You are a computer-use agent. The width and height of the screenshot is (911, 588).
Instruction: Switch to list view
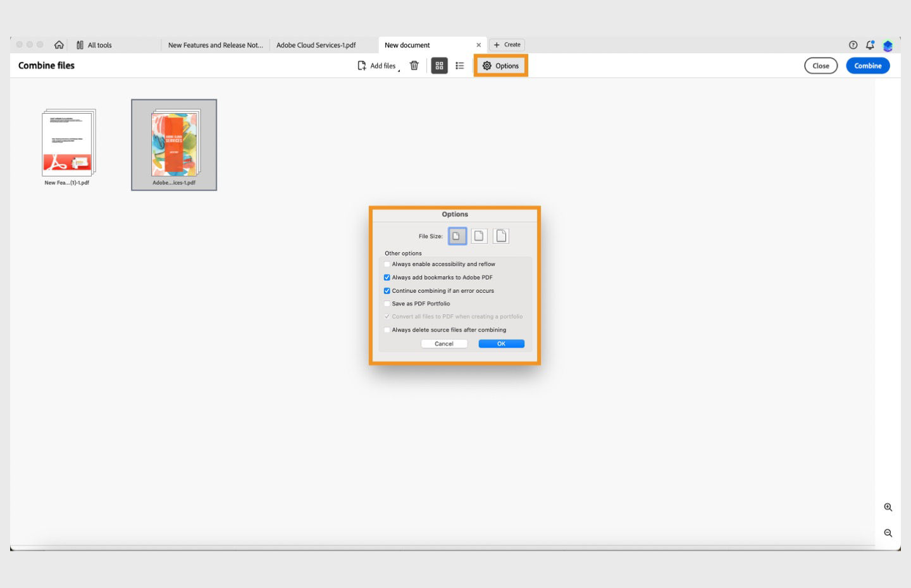(460, 66)
